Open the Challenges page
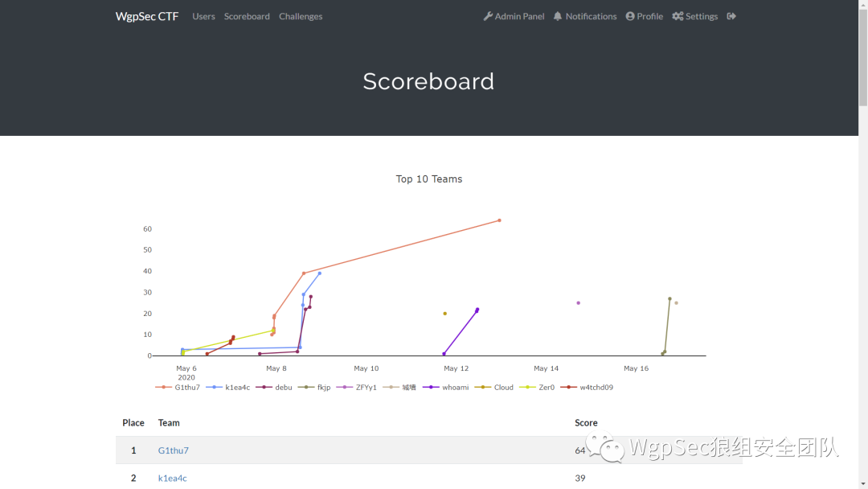The image size is (868, 489). click(x=301, y=16)
